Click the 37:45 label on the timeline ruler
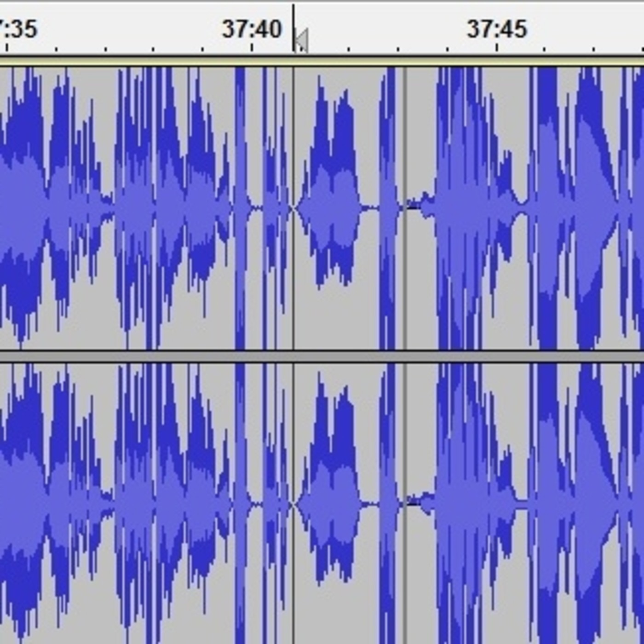Screen dimensions: 644x644 click(x=497, y=29)
